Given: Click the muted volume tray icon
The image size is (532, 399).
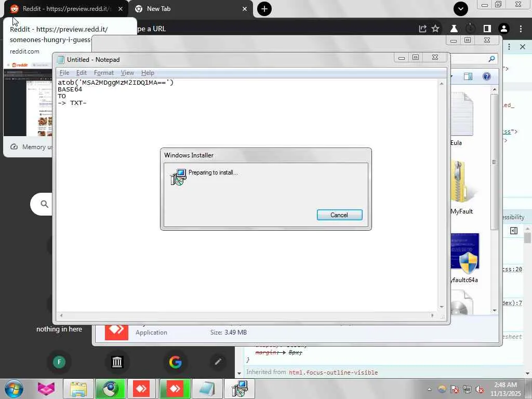Looking at the screenshot, I should click(479, 389).
